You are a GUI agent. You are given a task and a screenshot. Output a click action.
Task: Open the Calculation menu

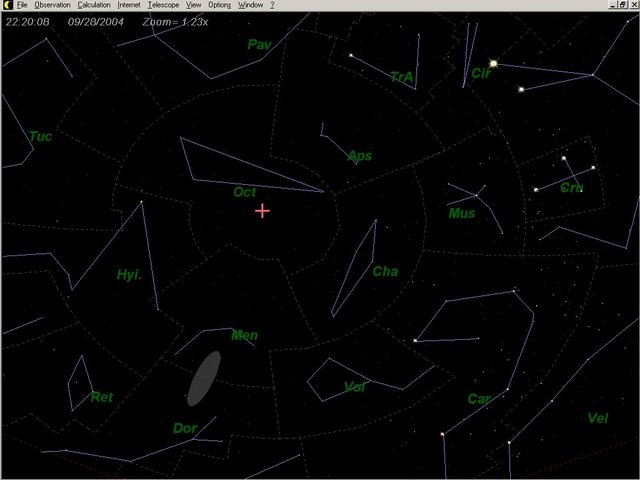click(x=94, y=5)
